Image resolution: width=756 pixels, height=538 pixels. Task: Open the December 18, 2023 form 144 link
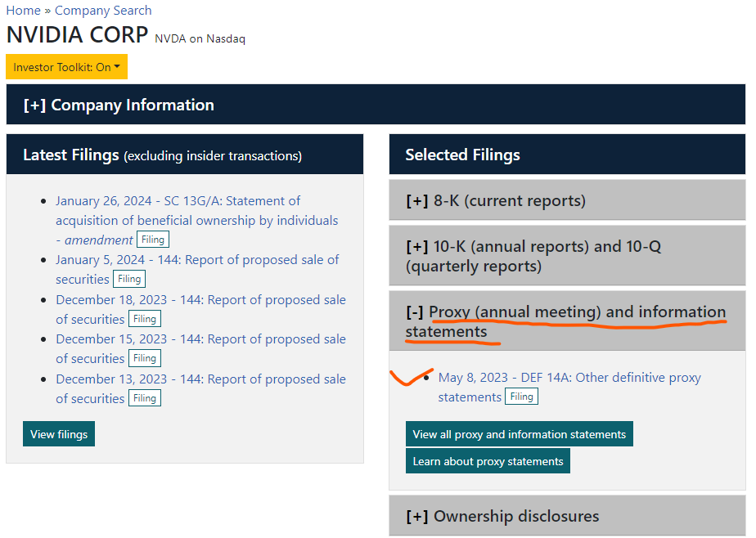click(x=200, y=309)
